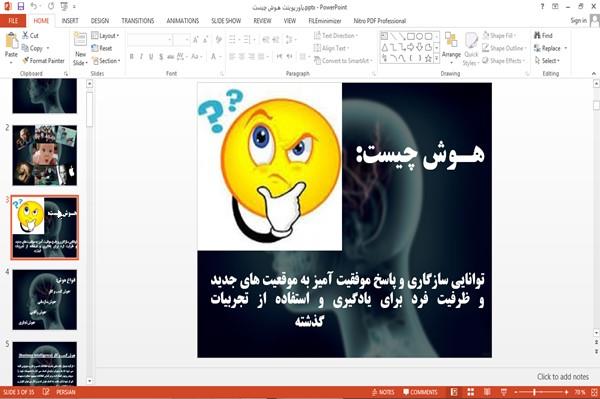This screenshot has width=600, height=399.
Task: Click Sign in link
Action: 578,21
